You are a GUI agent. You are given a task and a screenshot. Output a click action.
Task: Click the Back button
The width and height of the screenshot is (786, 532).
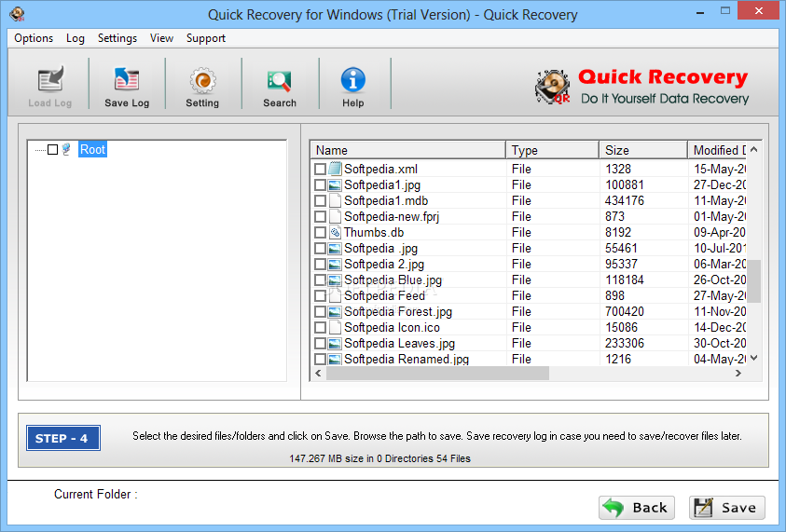[x=637, y=508]
